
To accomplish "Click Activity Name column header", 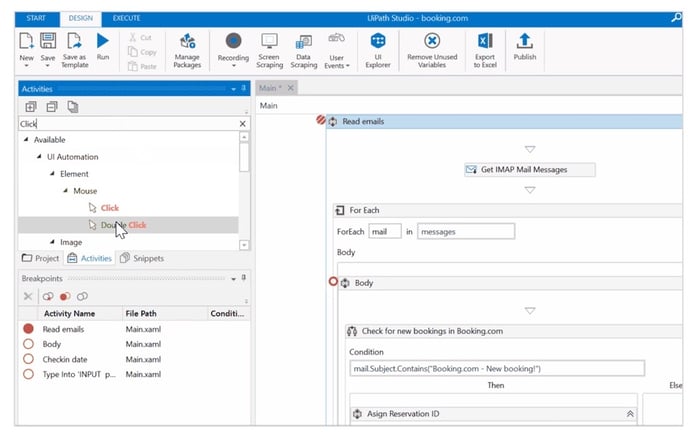I will (69, 313).
